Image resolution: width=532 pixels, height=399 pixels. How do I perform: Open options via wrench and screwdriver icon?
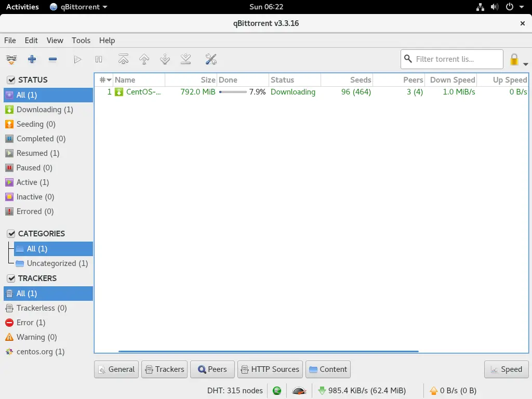click(x=211, y=59)
